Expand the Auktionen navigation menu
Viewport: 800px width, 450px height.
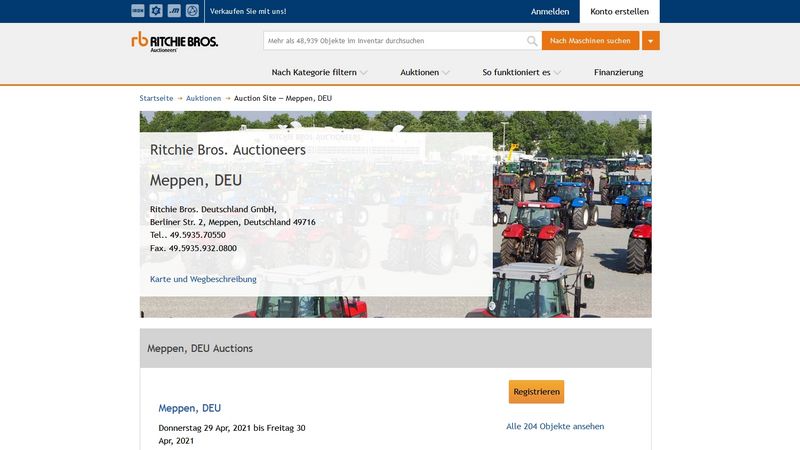(x=425, y=72)
